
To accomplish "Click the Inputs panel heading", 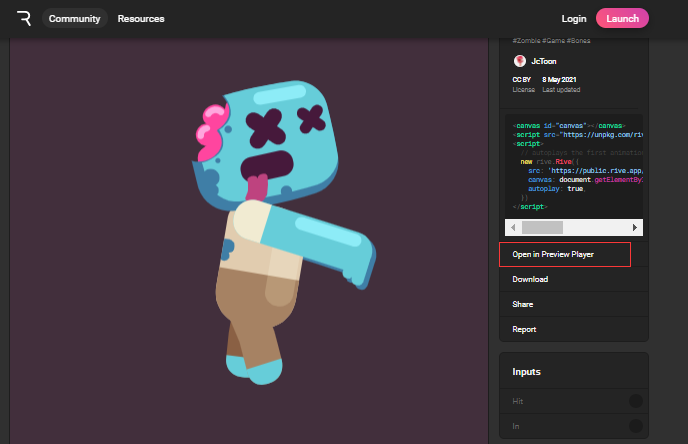I will coord(527,372).
